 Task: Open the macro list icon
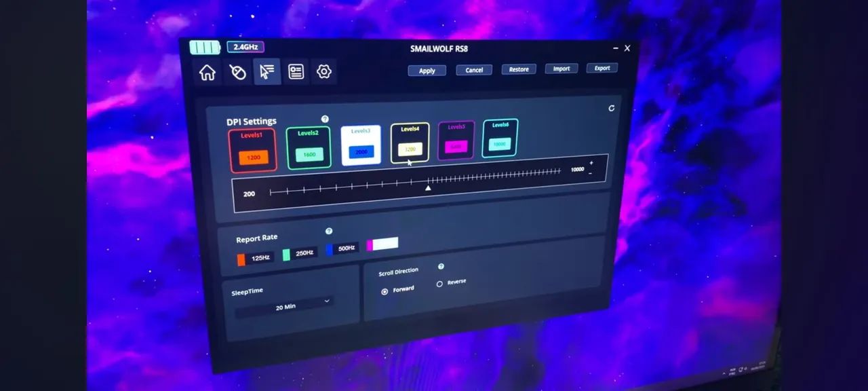coord(296,72)
